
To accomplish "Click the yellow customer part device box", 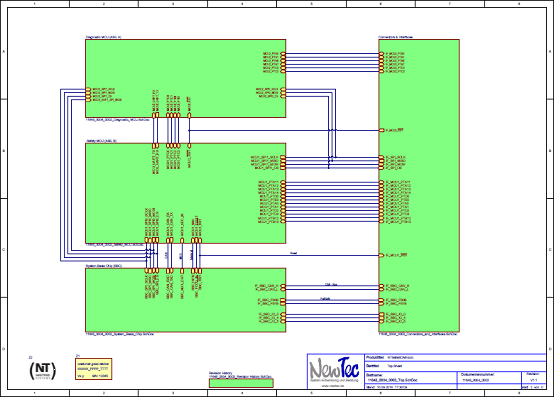I will [94, 369].
